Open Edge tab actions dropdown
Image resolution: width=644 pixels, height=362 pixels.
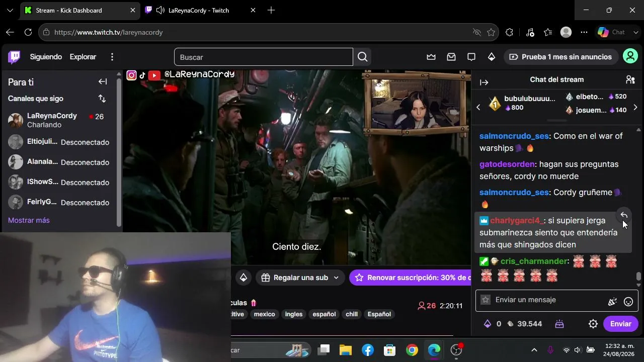[x=10, y=10]
